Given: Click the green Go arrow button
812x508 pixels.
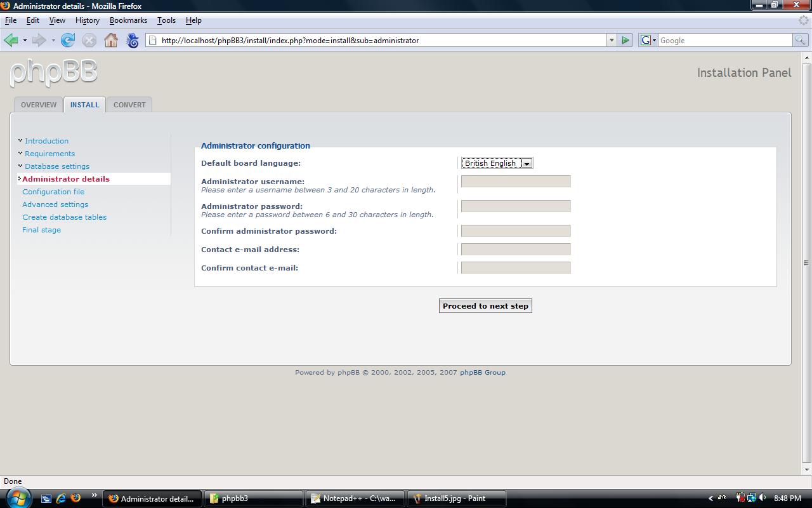Looking at the screenshot, I should pyautogui.click(x=625, y=41).
